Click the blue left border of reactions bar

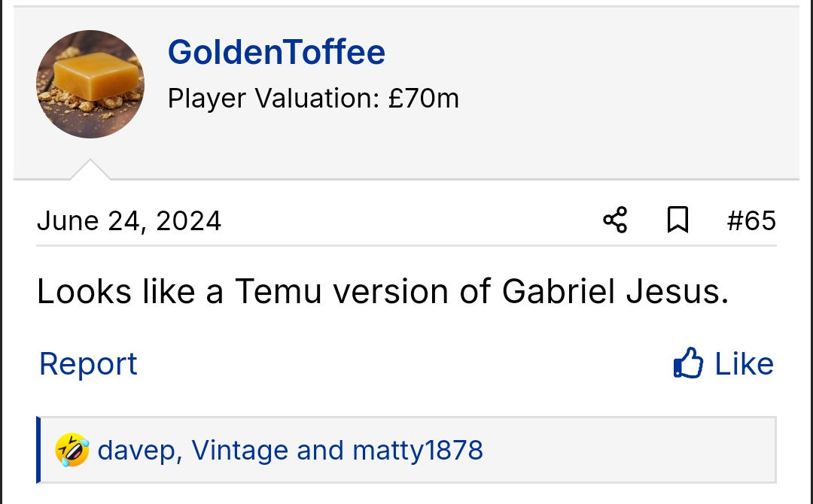pyautogui.click(x=38, y=450)
